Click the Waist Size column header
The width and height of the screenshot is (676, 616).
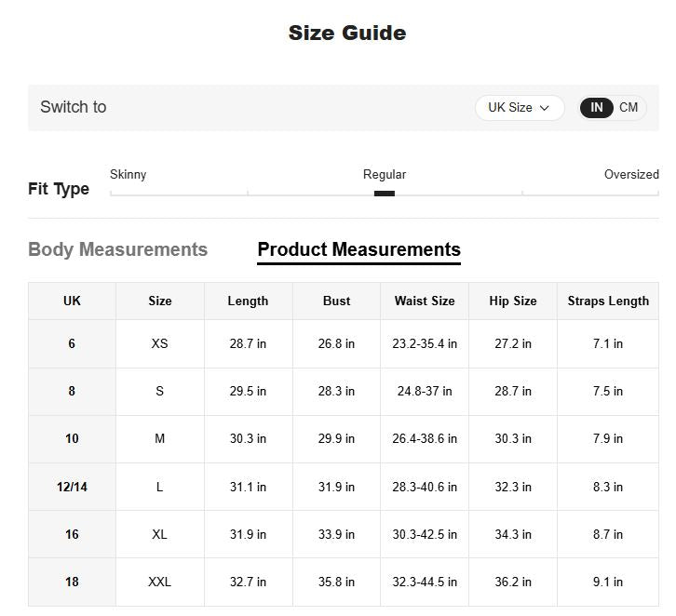(425, 301)
